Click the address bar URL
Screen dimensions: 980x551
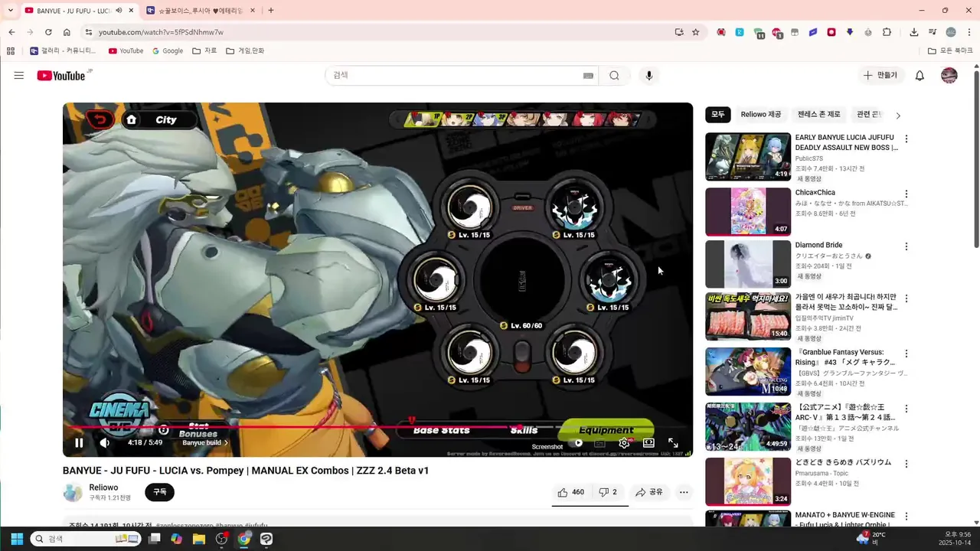coord(161,32)
